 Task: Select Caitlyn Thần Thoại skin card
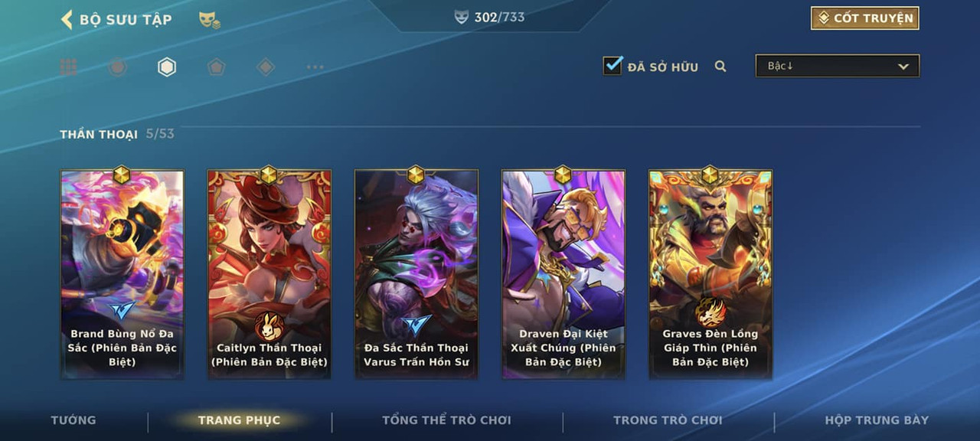pyautogui.click(x=269, y=274)
